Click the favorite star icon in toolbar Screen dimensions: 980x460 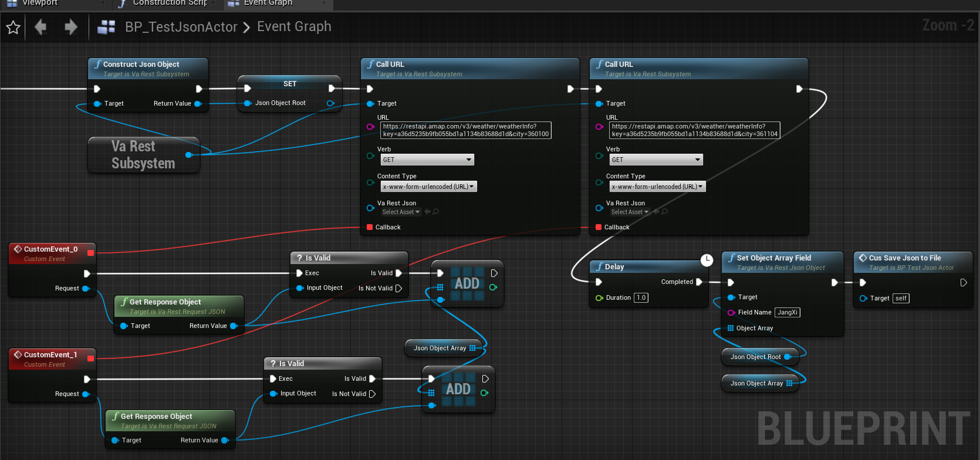click(x=13, y=27)
